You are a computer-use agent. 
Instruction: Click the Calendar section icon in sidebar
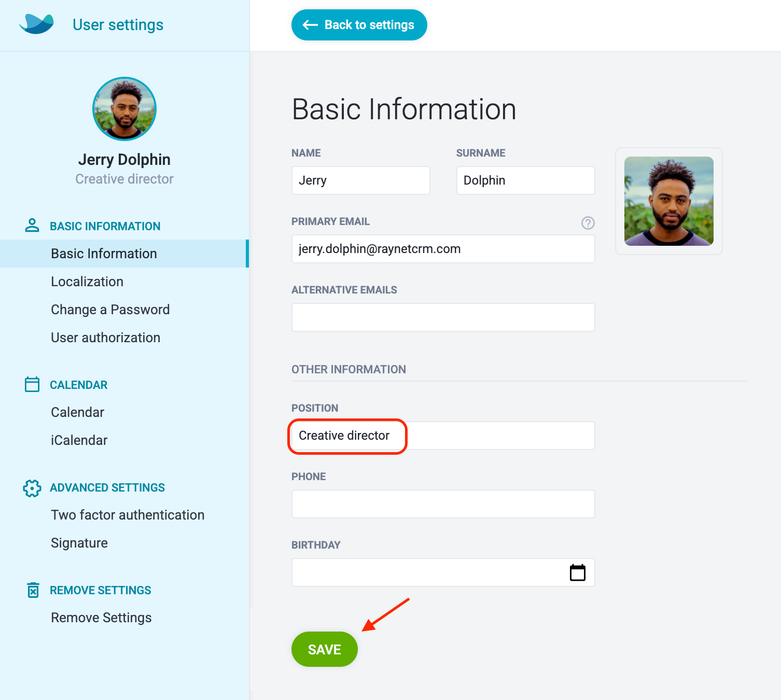pyautogui.click(x=32, y=384)
